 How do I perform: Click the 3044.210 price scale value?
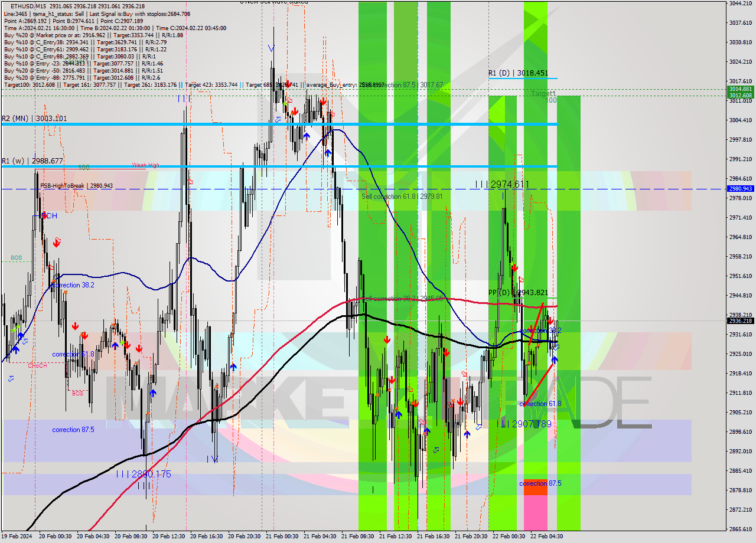741,4
